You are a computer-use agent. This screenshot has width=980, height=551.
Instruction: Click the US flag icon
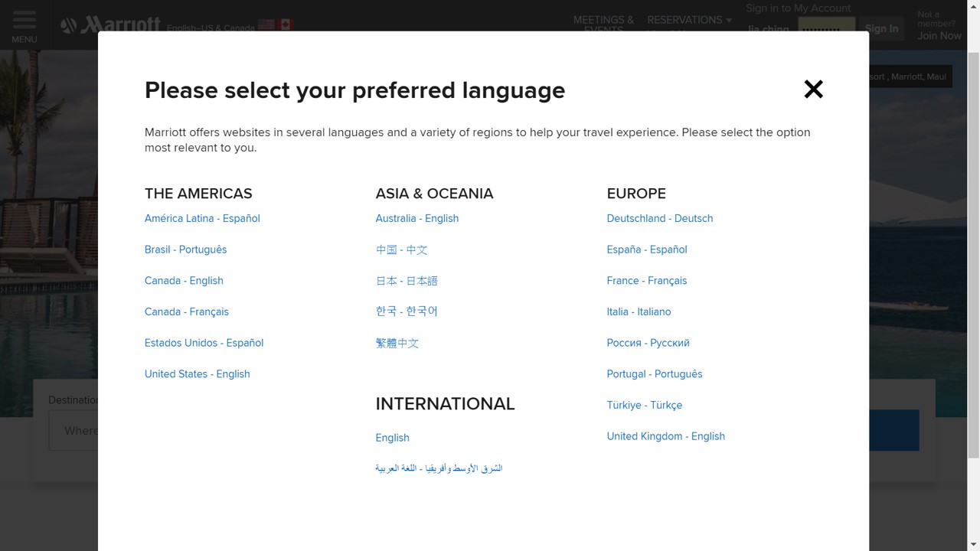[x=266, y=24]
